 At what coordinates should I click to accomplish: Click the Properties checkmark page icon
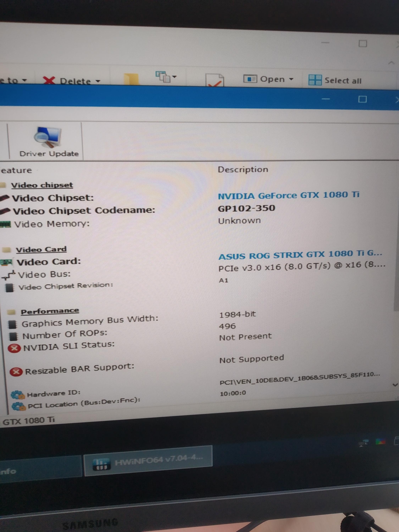pos(215,81)
